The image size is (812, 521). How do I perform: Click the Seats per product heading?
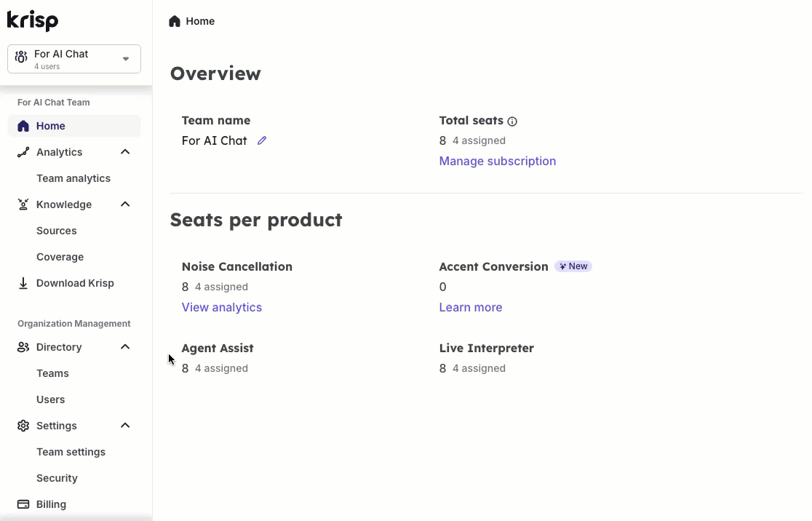pyautogui.click(x=256, y=220)
